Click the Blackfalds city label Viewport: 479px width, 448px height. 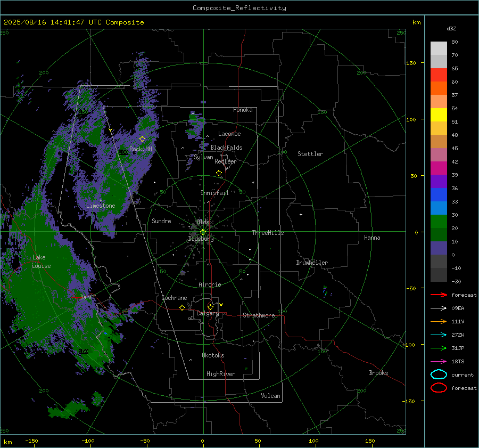(x=226, y=148)
